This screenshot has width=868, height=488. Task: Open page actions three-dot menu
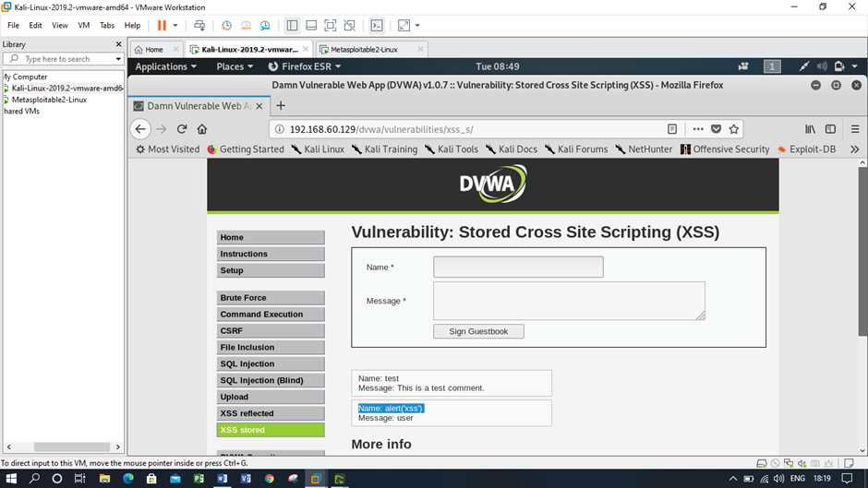698,129
